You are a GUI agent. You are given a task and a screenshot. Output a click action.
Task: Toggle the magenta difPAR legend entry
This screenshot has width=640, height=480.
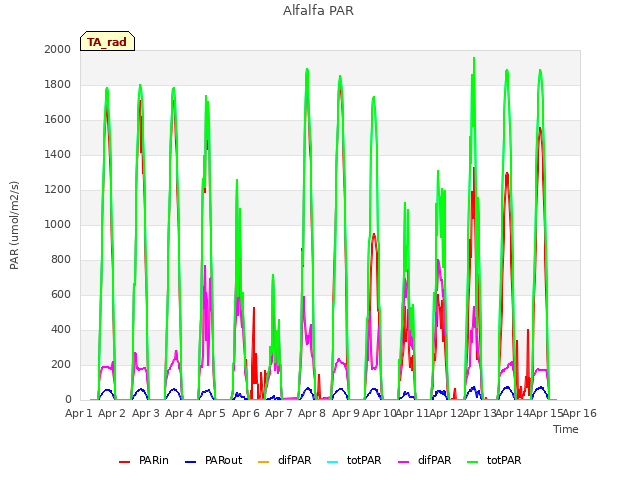tap(424, 460)
